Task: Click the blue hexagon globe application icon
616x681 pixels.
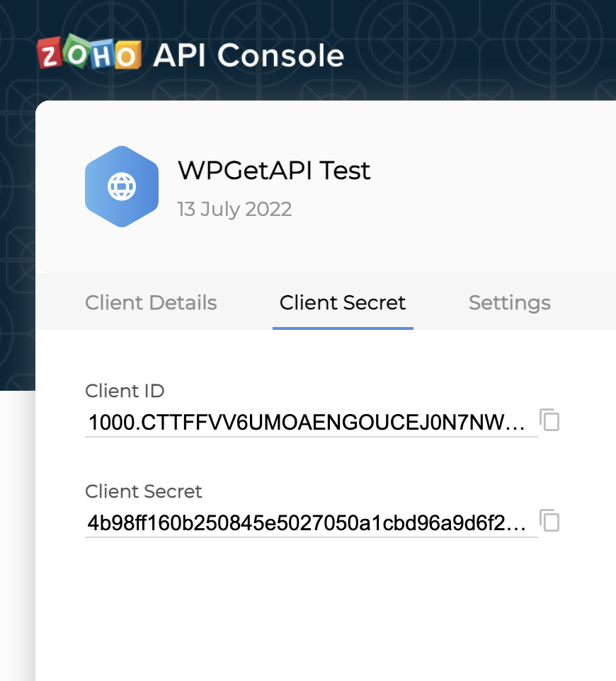Action: coord(122,186)
